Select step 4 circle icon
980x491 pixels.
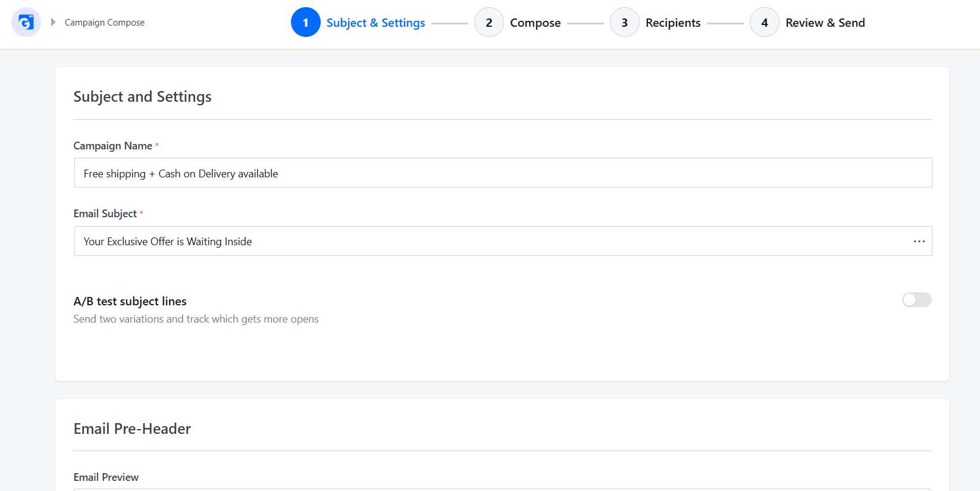click(x=765, y=22)
